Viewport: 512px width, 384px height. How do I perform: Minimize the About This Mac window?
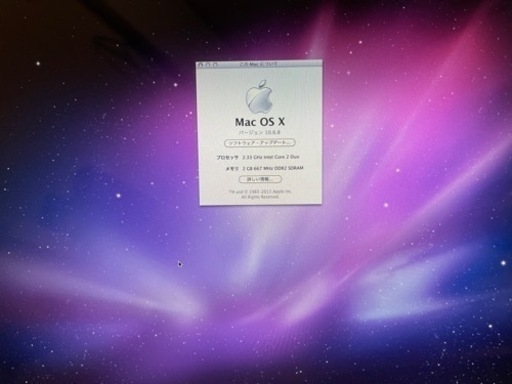[x=208, y=65]
